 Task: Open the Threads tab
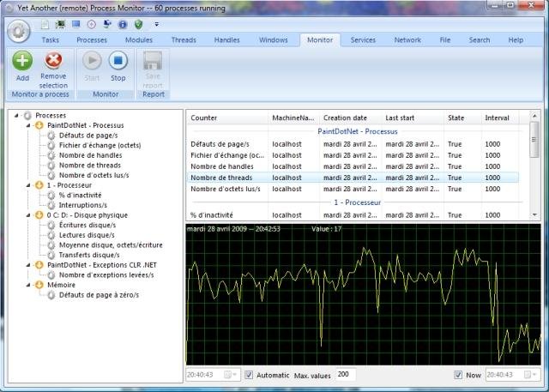(x=184, y=40)
